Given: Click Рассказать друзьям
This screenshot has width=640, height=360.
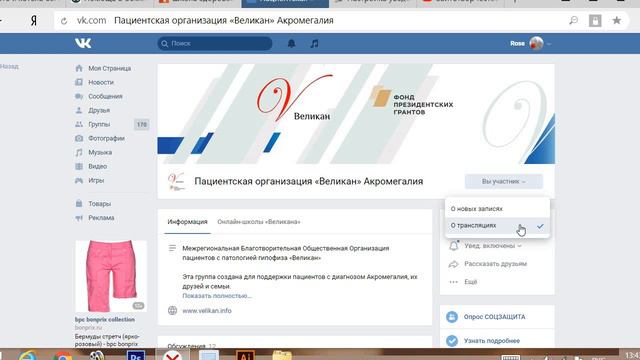Looking at the screenshot, I should 496,264.
